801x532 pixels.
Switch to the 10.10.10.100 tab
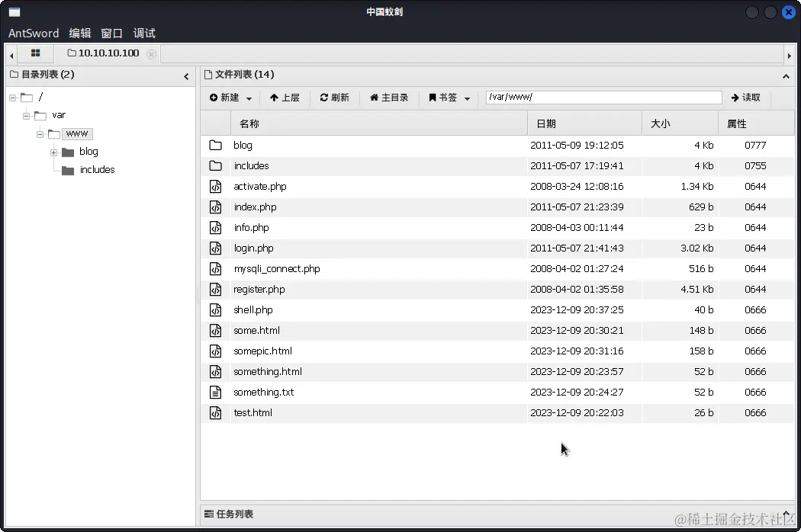104,53
